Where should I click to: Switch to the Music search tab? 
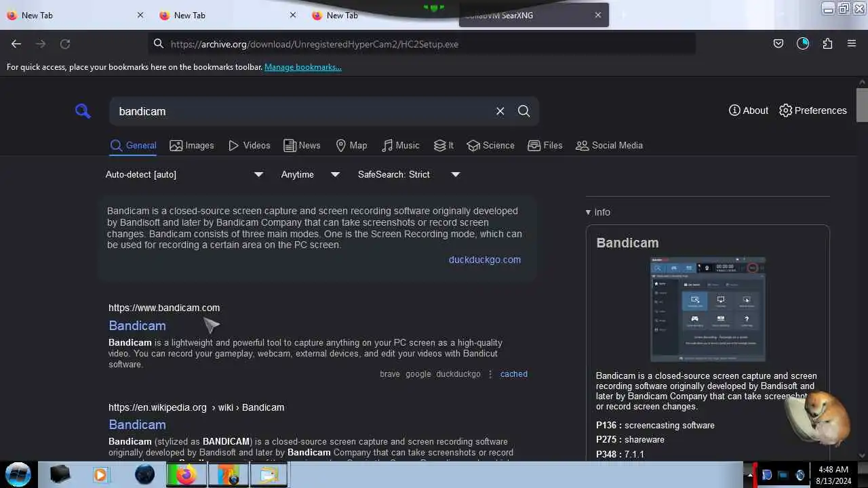(x=401, y=145)
